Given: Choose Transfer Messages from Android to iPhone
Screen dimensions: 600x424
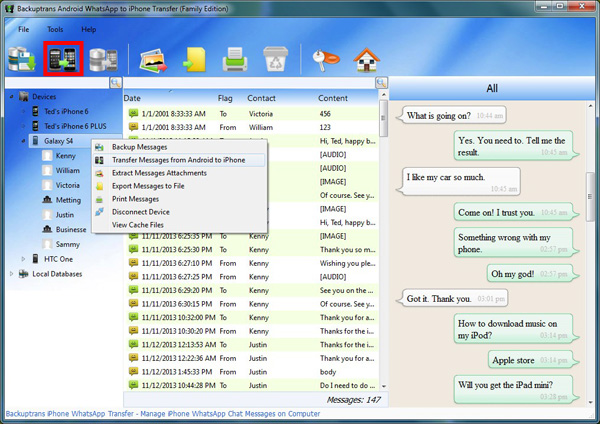Looking at the screenshot, I should (179, 160).
